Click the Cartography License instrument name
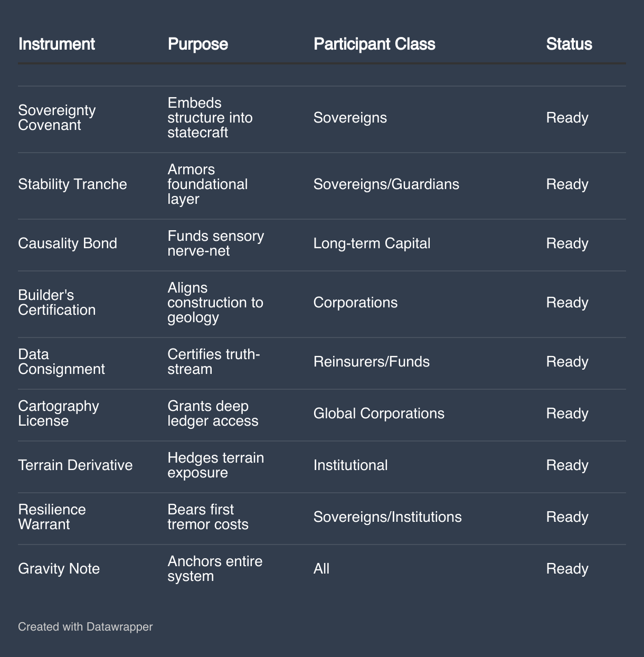Image resolution: width=644 pixels, height=657 pixels. (59, 414)
